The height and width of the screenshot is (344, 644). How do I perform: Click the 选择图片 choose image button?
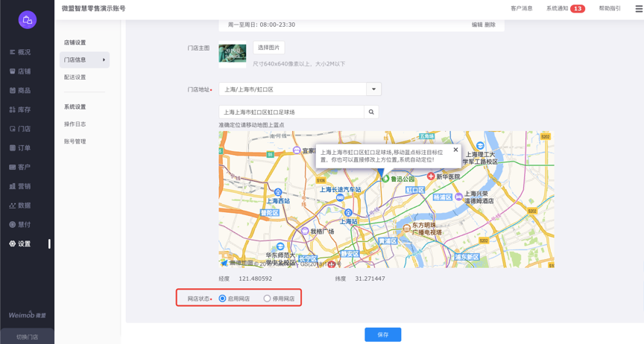click(x=268, y=48)
